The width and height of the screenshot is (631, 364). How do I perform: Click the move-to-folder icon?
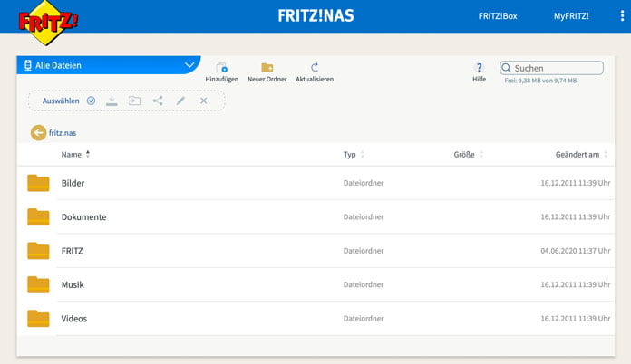click(x=134, y=101)
